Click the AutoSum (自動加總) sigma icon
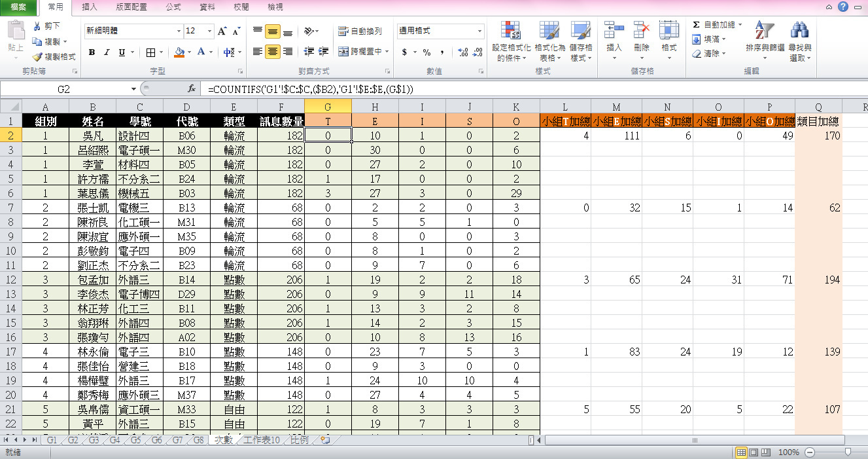This screenshot has width=868, height=459. [x=697, y=25]
